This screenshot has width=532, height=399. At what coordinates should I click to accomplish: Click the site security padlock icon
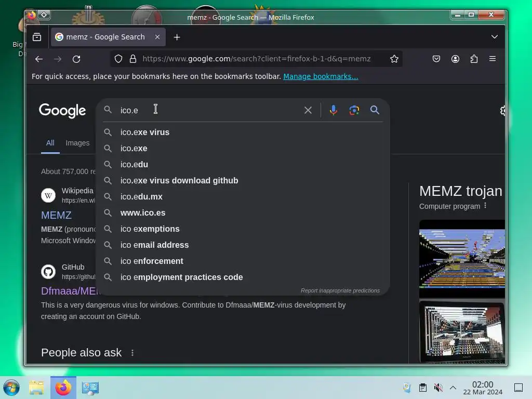coord(133,59)
